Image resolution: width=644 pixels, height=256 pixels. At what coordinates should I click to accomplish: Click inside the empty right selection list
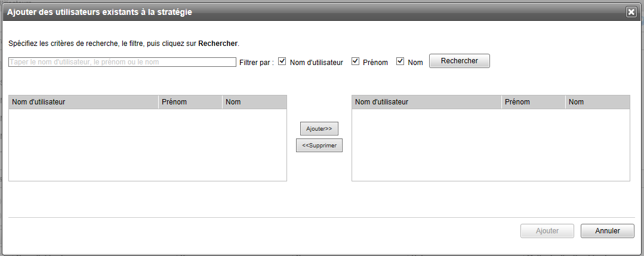tap(491, 144)
